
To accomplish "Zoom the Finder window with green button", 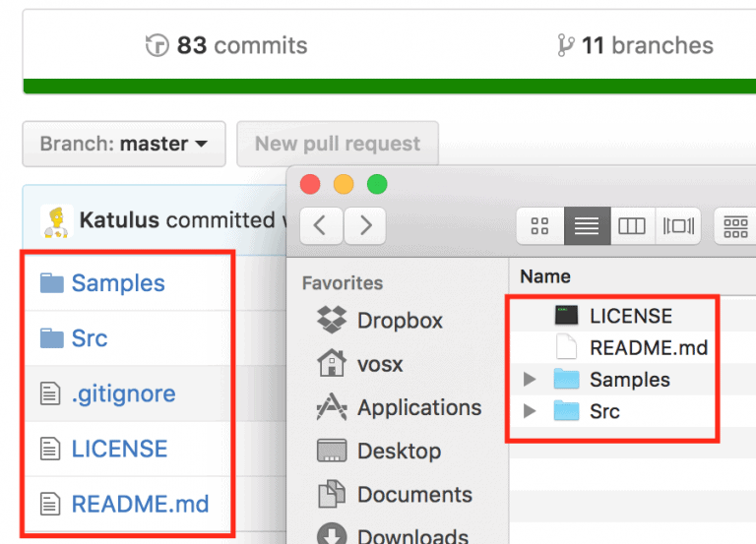I will click(377, 184).
